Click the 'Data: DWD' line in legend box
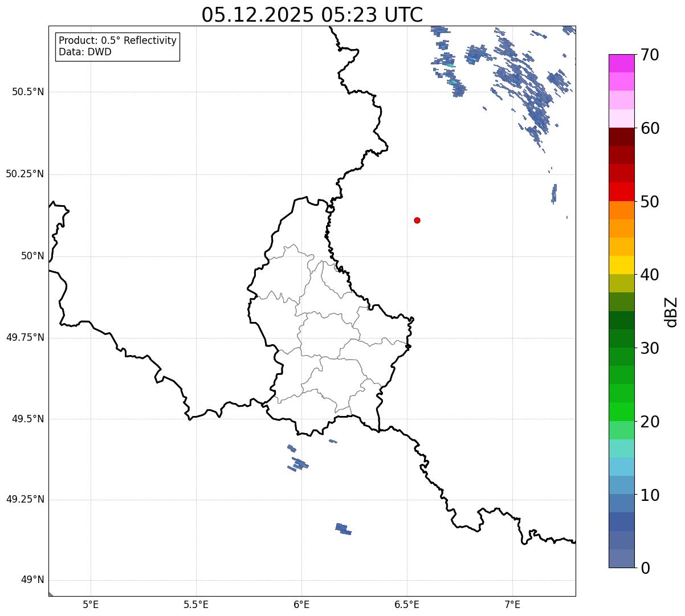Screen dimensions: 685x616 (x=85, y=52)
